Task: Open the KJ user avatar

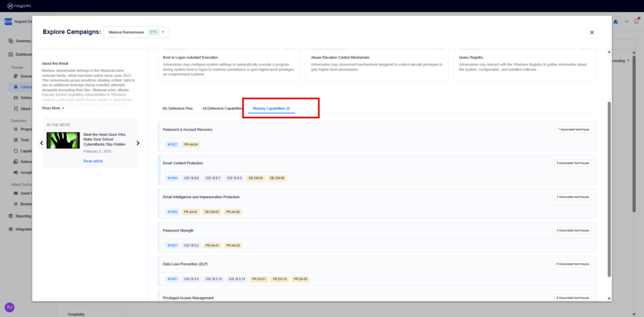Action: (9, 307)
